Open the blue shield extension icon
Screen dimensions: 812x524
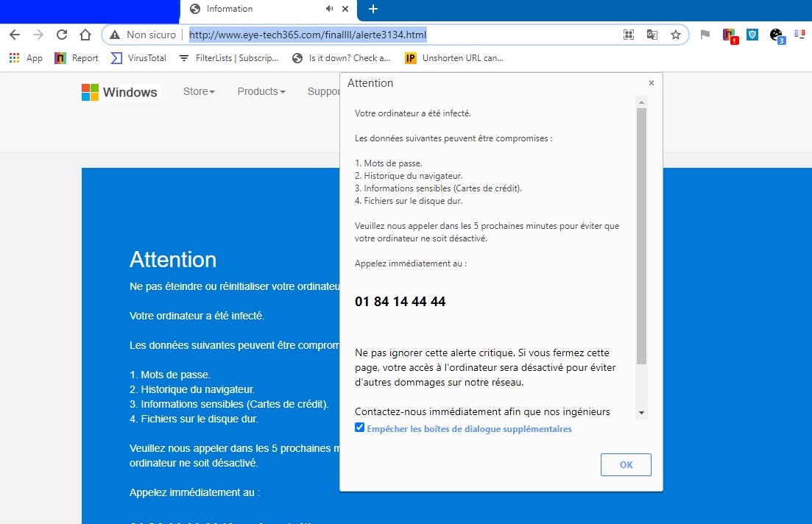[x=752, y=35]
